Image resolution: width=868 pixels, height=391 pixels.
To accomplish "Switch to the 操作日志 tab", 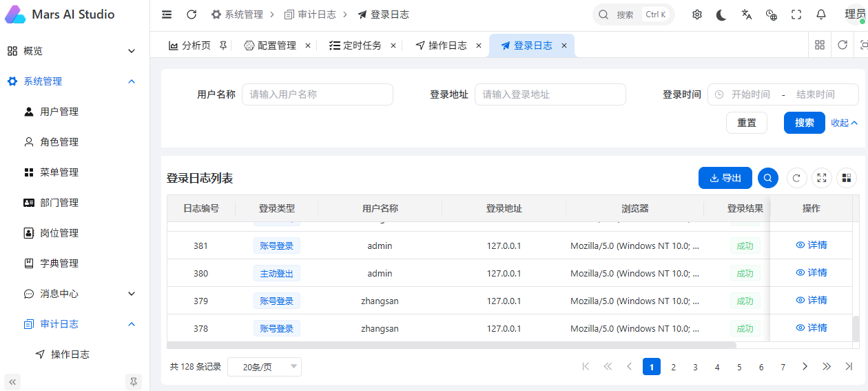I will click(x=441, y=46).
